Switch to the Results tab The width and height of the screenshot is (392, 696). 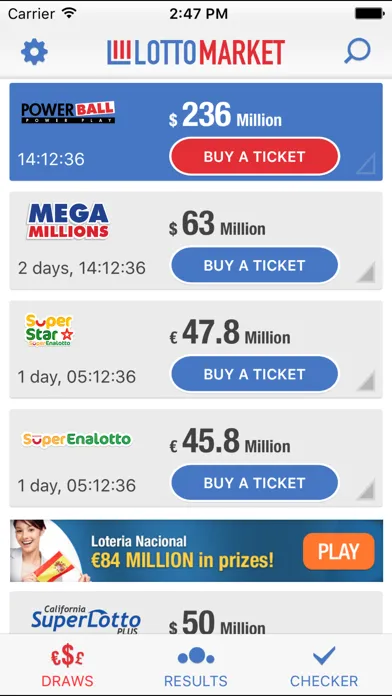[x=196, y=668]
